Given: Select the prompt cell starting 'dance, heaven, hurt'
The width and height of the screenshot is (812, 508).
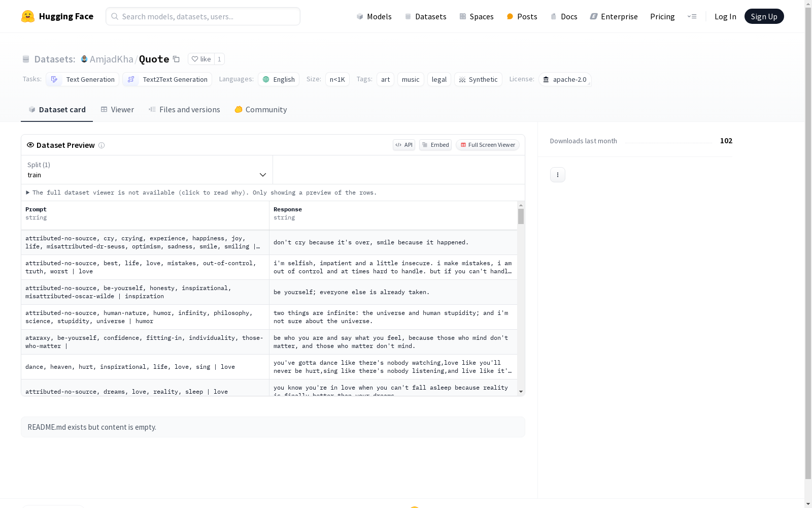Looking at the screenshot, I should [x=145, y=367].
